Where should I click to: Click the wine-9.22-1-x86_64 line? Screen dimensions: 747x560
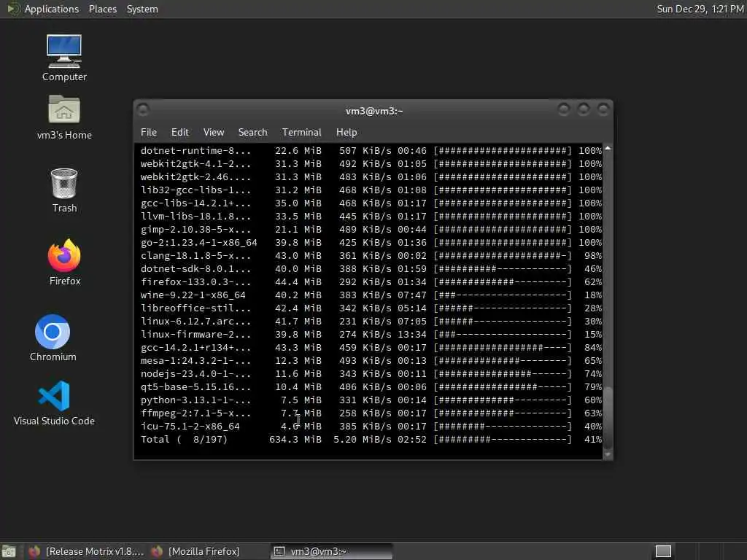pos(371,295)
